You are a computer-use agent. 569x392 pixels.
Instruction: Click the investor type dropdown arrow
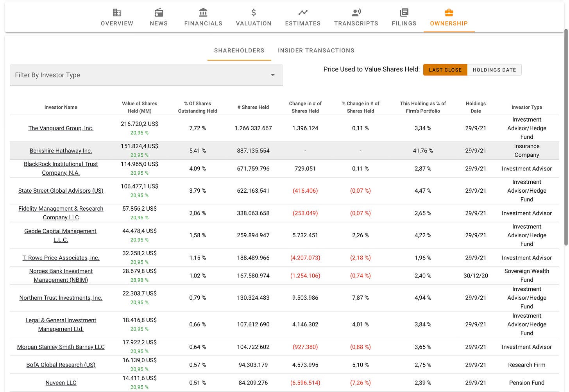point(273,75)
